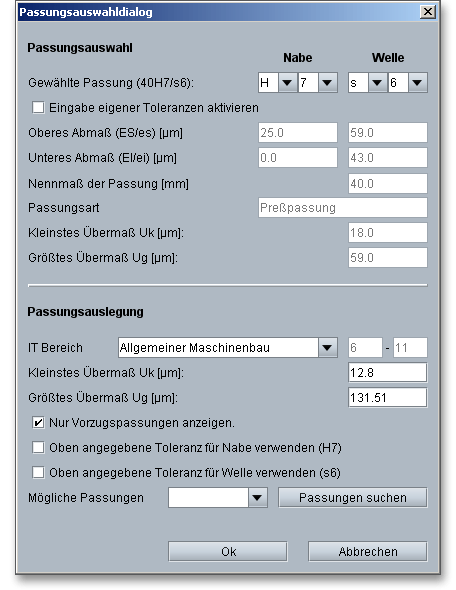Enable Eingabe eigener Toleranzen aktivieren checkbox

pyautogui.click(x=38, y=108)
